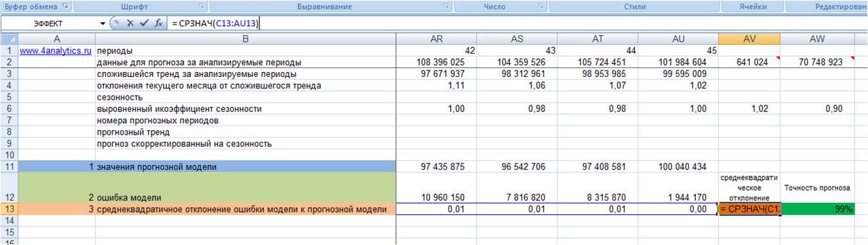
Task: Select column AS header
Action: pyautogui.click(x=517, y=39)
